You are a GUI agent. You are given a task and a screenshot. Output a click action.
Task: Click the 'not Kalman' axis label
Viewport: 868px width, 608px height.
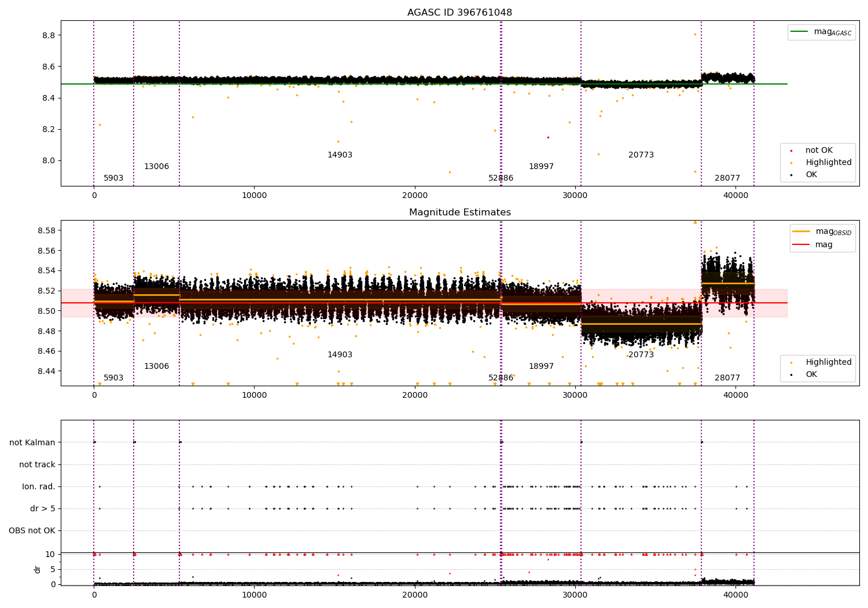[32, 442]
